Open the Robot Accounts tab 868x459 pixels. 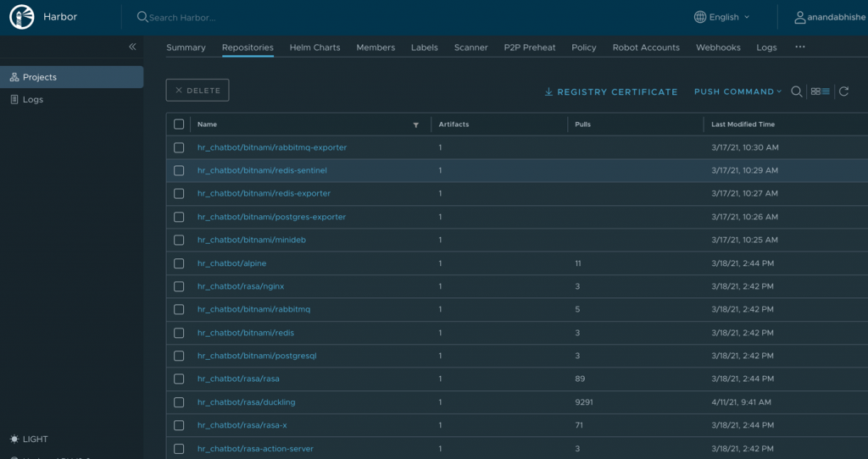pos(646,47)
